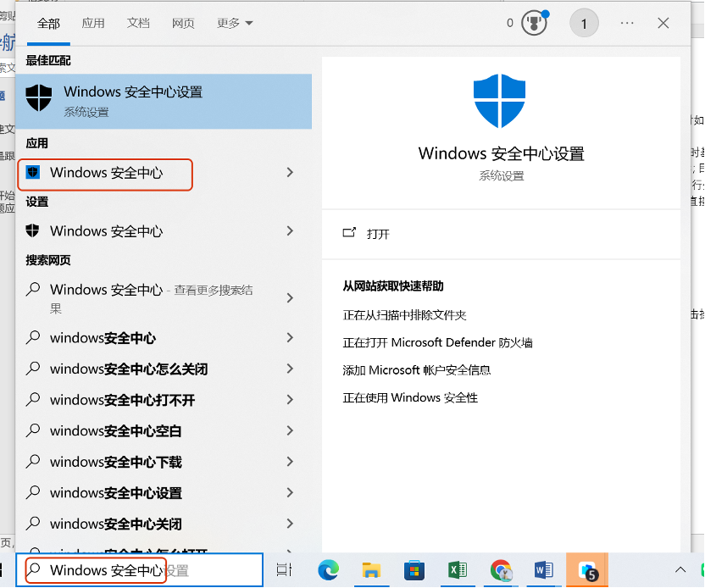705x588 pixels.
Task: Click the Chrome taskbar icon
Action: [501, 570]
